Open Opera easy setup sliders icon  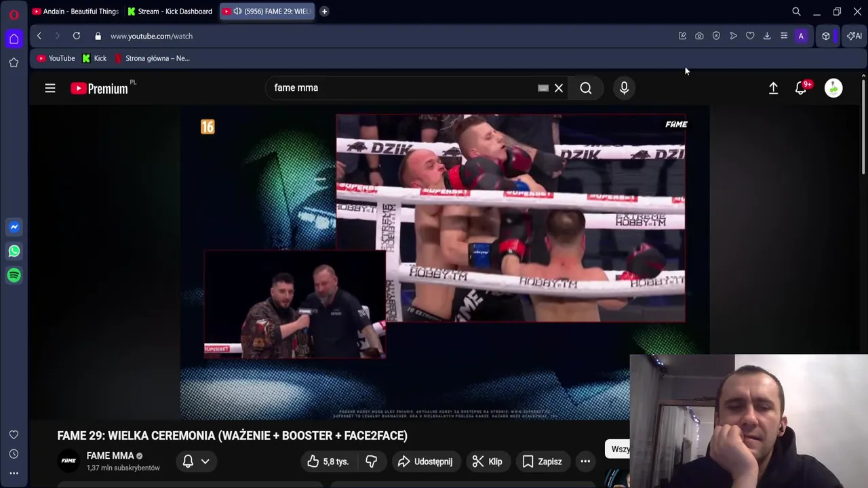(x=784, y=36)
